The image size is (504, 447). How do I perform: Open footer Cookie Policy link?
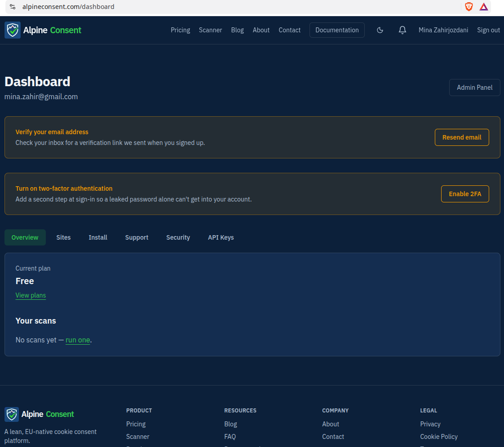pos(439,437)
